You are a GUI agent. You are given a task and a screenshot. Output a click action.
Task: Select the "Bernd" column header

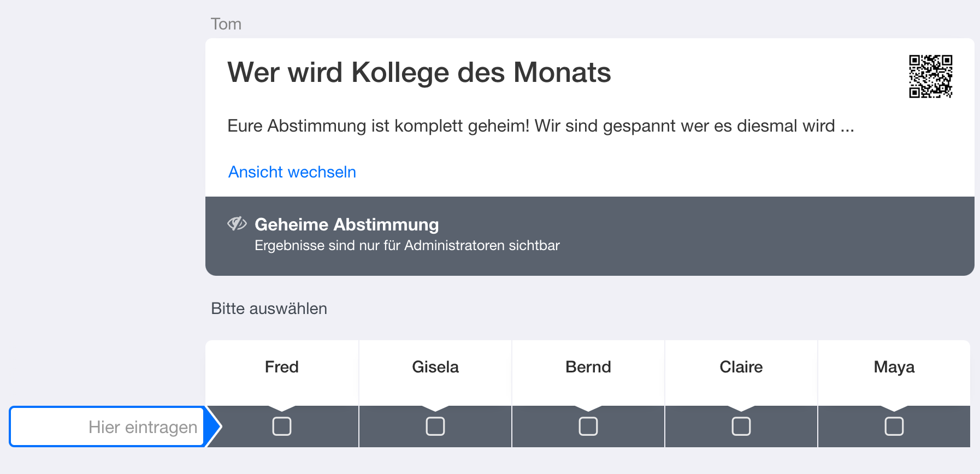pos(588,367)
